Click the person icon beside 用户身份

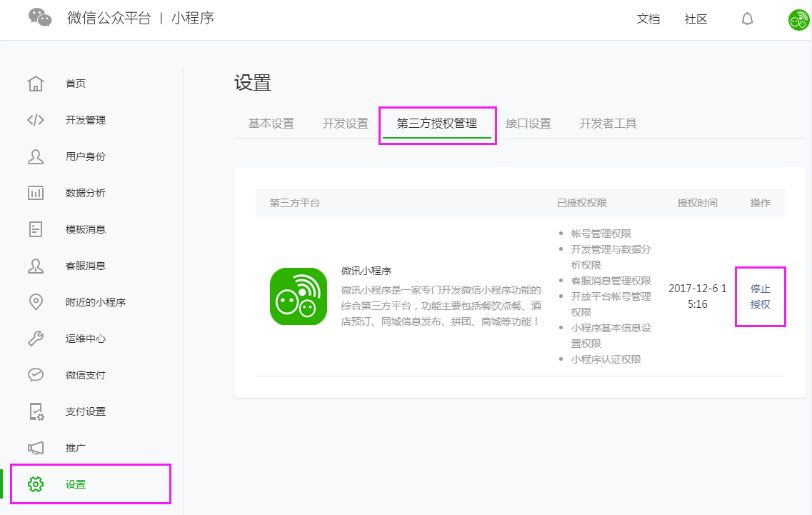(x=36, y=156)
